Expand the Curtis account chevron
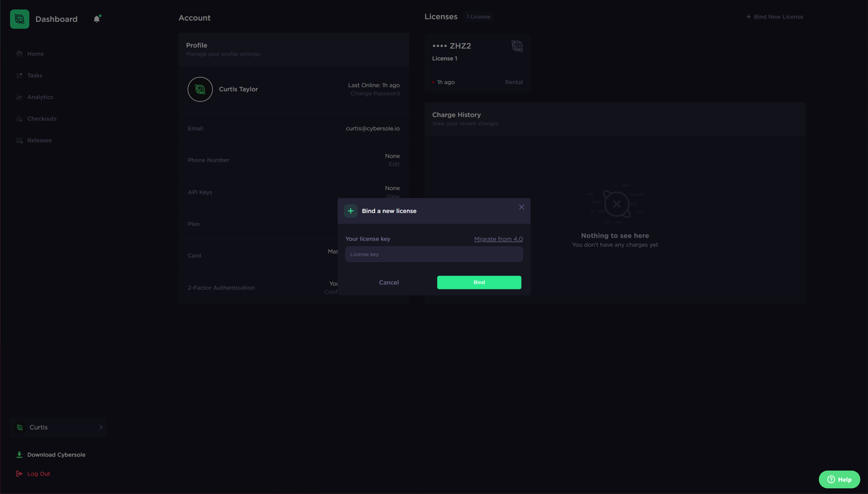Viewport: 868px width, 494px height. click(x=101, y=427)
